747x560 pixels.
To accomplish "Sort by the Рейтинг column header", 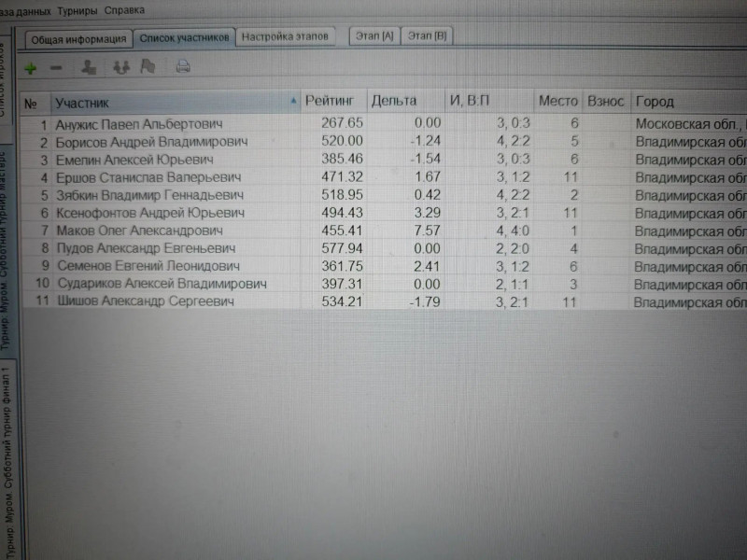I will coord(333,101).
